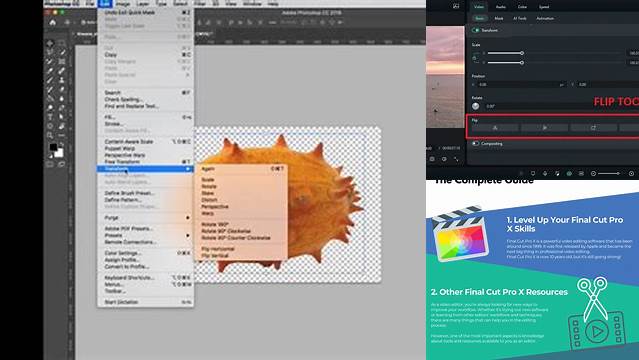Expand the Presets submenu arrow
This screenshot has width=639, height=360.
point(188,235)
